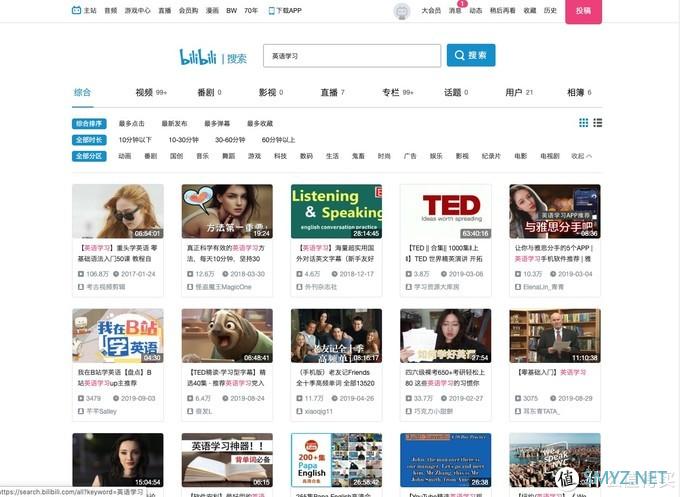Switch to the 影视 tab
Viewport: 680px width, 497px height.
pos(271,92)
